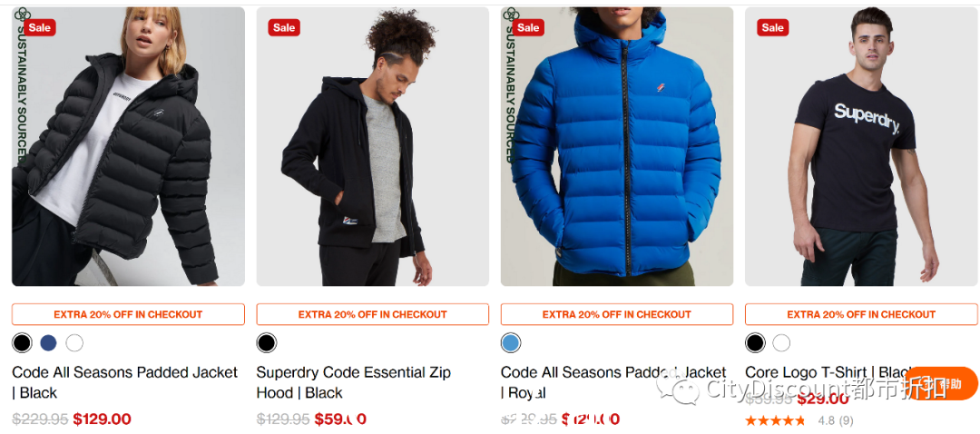Viewport: 980px width, 434px height.
Task: Click Extra 20% Off banner under T-Shirt
Action: (861, 314)
